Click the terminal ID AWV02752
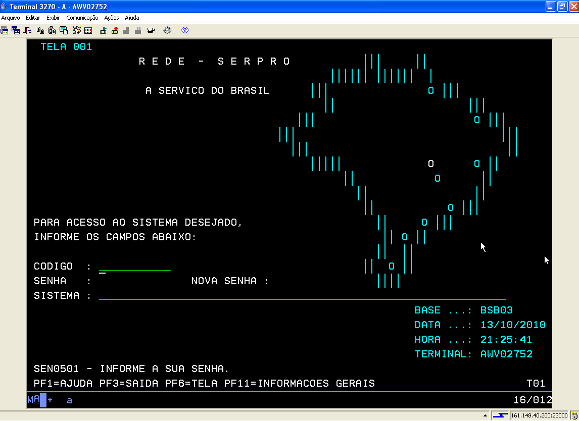 pyautogui.click(x=506, y=354)
